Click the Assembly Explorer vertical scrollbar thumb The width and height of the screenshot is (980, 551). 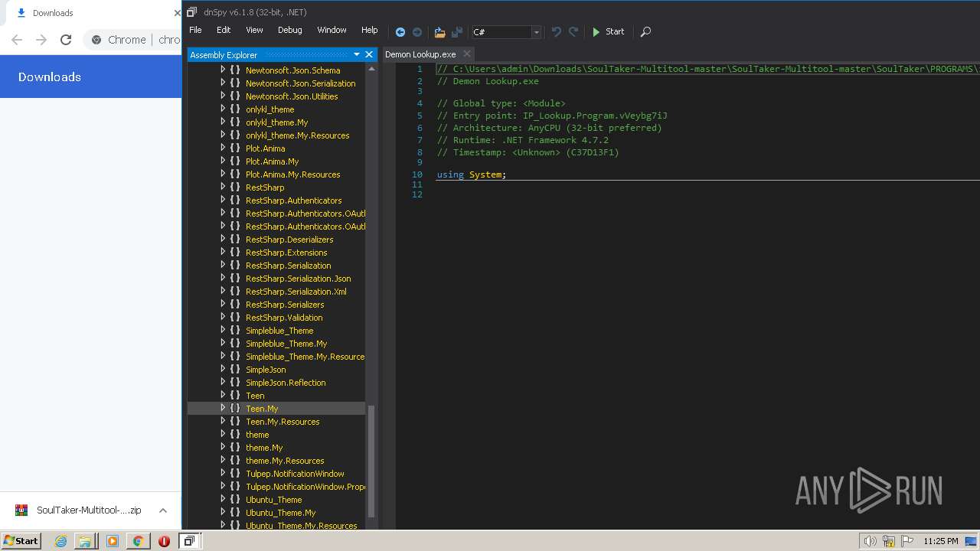pos(372,460)
